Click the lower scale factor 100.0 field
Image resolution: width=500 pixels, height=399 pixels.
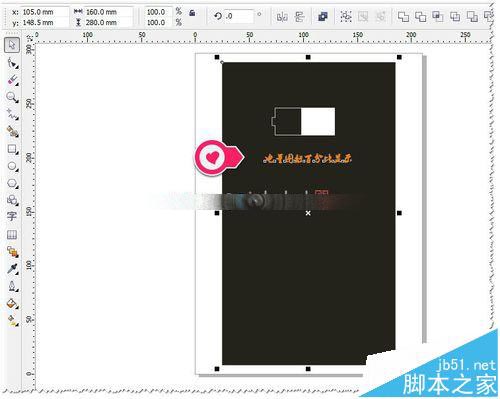click(158, 23)
